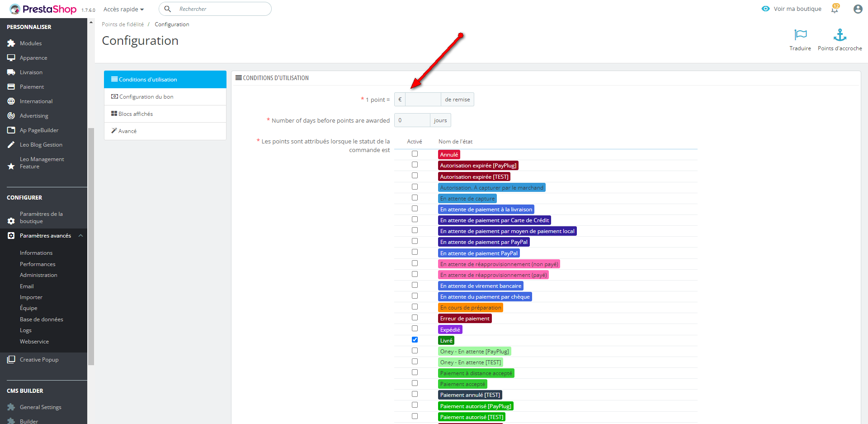868x424 pixels.
Task: Click the Leo Blog Gestion pencil icon
Action: click(x=11, y=145)
